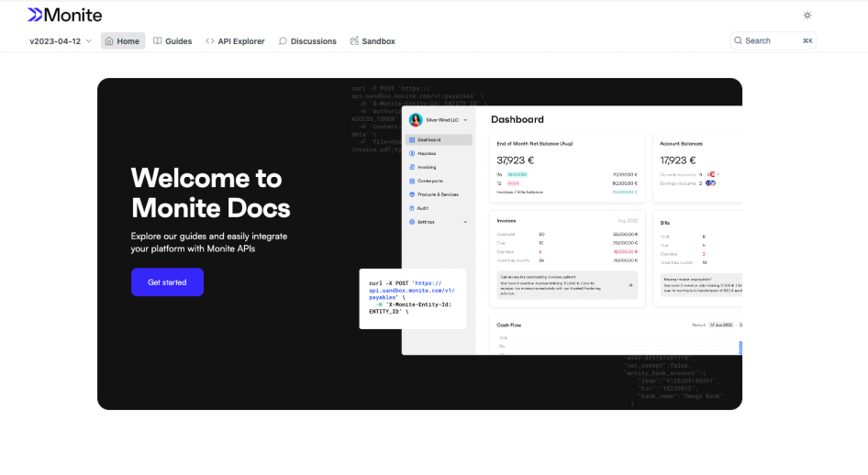This screenshot has width=868, height=475.
Task: Click the dashboard preview image
Action: click(572, 230)
